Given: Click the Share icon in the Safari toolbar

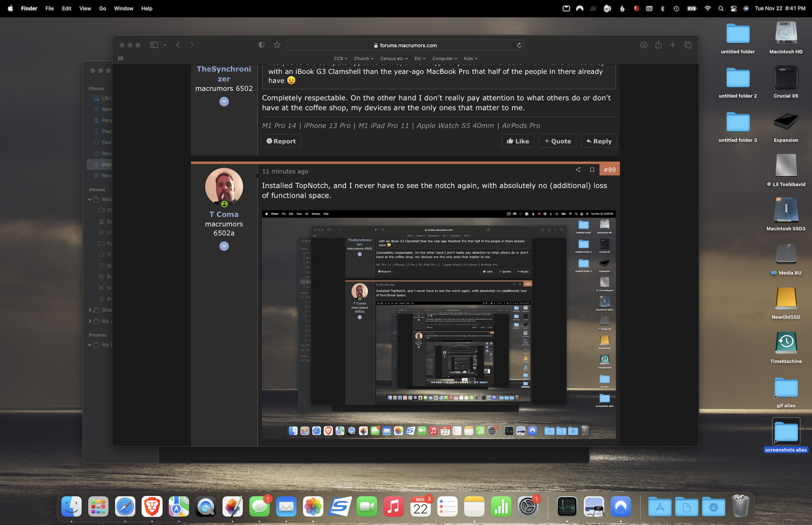Looking at the screenshot, I should pos(658,45).
